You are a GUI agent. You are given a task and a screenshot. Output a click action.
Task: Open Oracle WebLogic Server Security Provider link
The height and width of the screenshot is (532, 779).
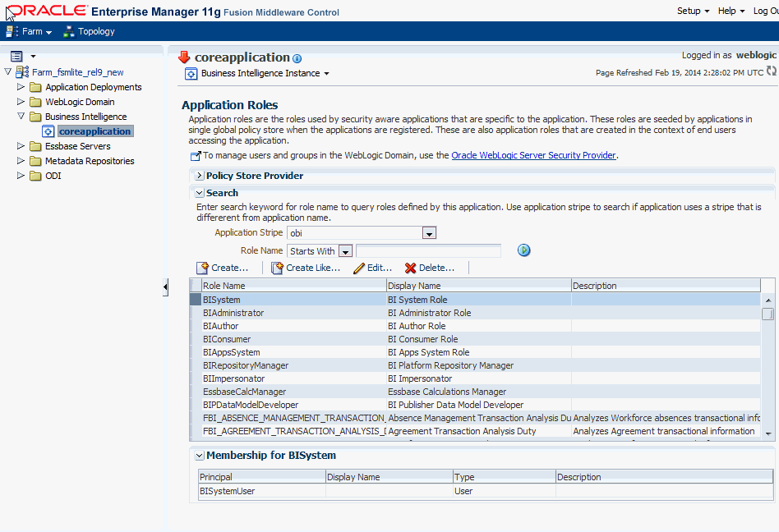pyautogui.click(x=533, y=155)
